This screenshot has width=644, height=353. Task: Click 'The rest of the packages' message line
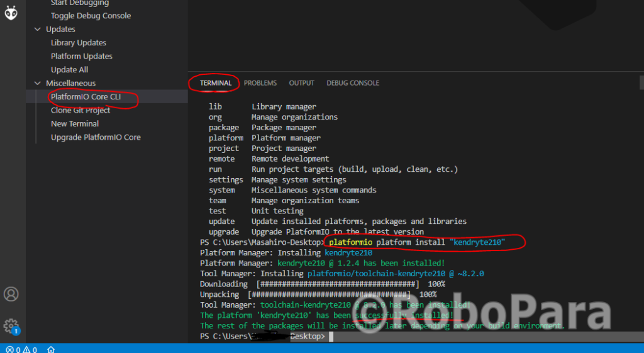click(x=383, y=326)
